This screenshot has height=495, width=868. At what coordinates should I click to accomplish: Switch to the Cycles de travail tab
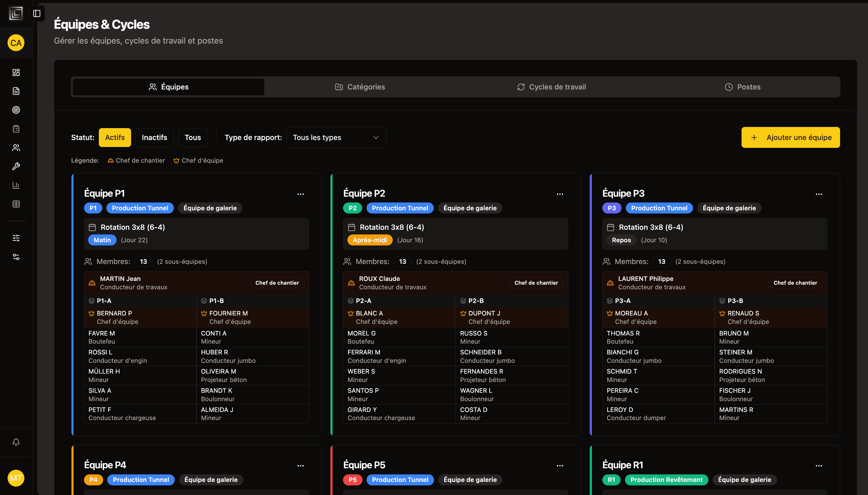551,87
